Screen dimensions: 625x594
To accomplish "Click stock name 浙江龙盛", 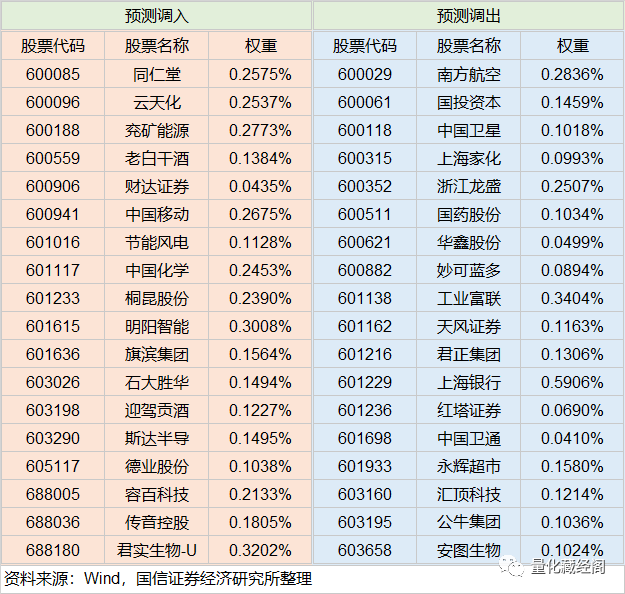I will (469, 186).
